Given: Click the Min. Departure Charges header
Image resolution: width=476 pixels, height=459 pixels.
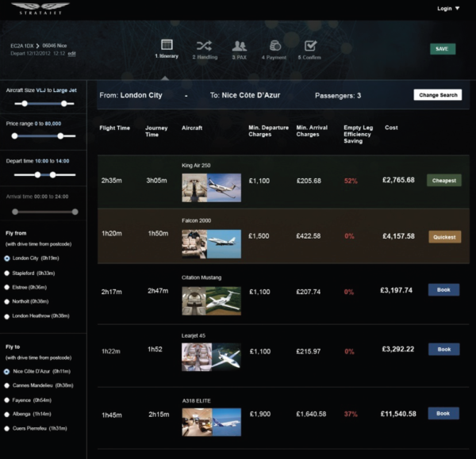Looking at the screenshot, I should pos(268,131).
